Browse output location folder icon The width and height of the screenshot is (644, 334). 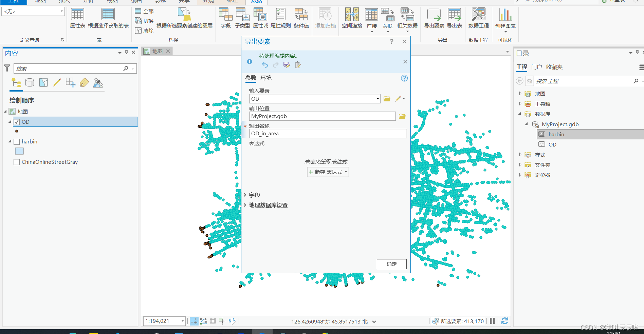pyautogui.click(x=402, y=116)
